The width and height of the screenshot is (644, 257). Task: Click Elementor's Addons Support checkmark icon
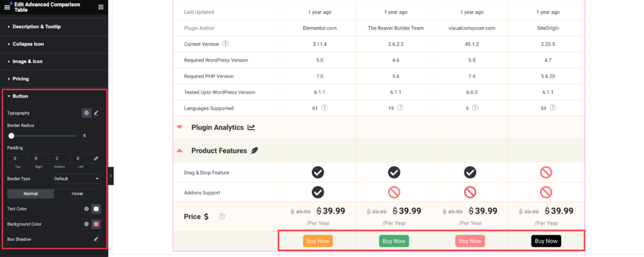coord(318,192)
